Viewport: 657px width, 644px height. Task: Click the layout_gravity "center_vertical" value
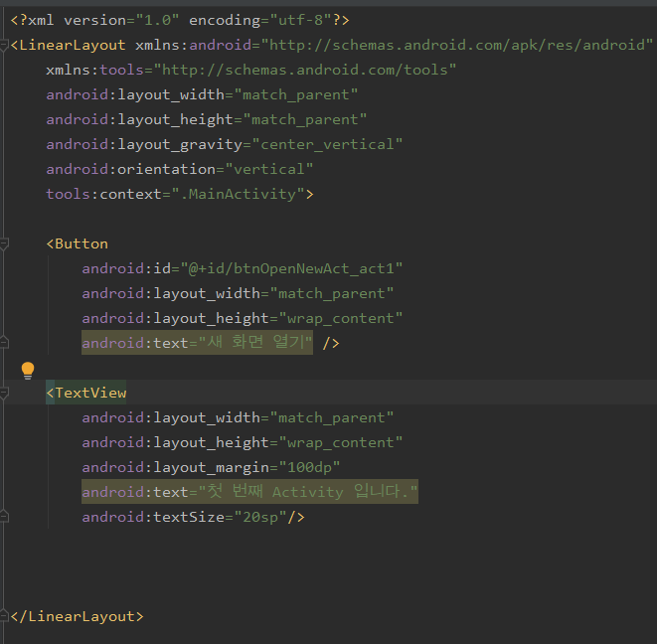(x=327, y=144)
